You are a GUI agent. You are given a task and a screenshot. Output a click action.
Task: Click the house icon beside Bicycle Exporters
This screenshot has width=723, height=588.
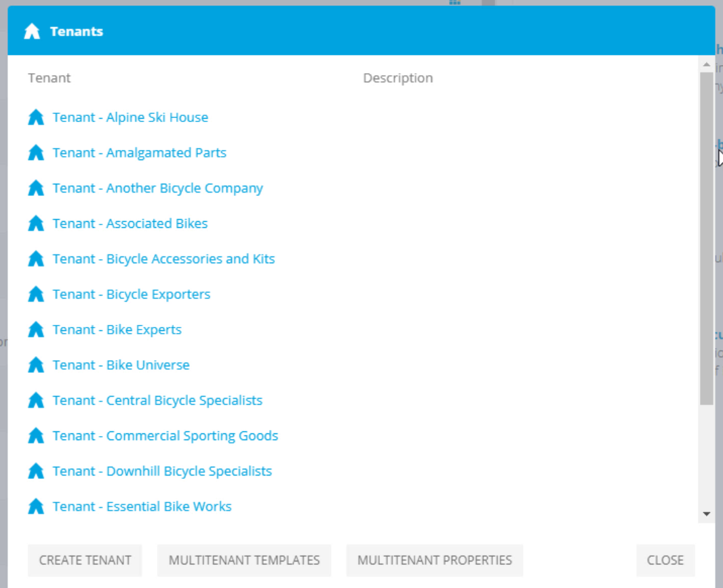(x=36, y=294)
